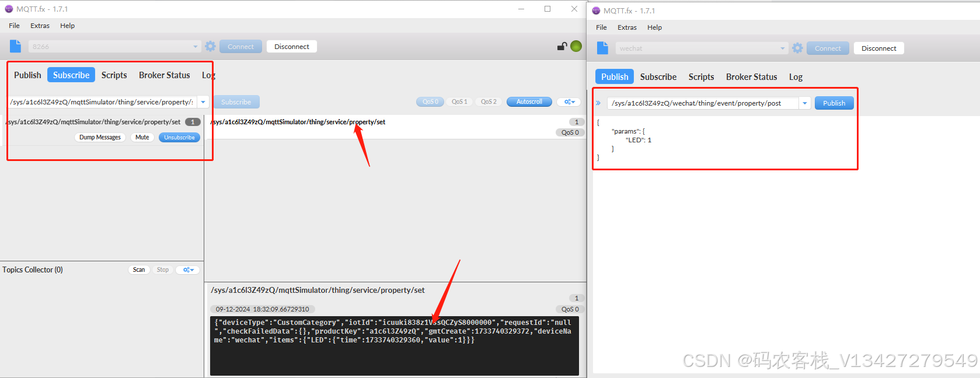Viewport: 980px width, 378px height.
Task: Click the publish topic input field
Action: point(703,103)
